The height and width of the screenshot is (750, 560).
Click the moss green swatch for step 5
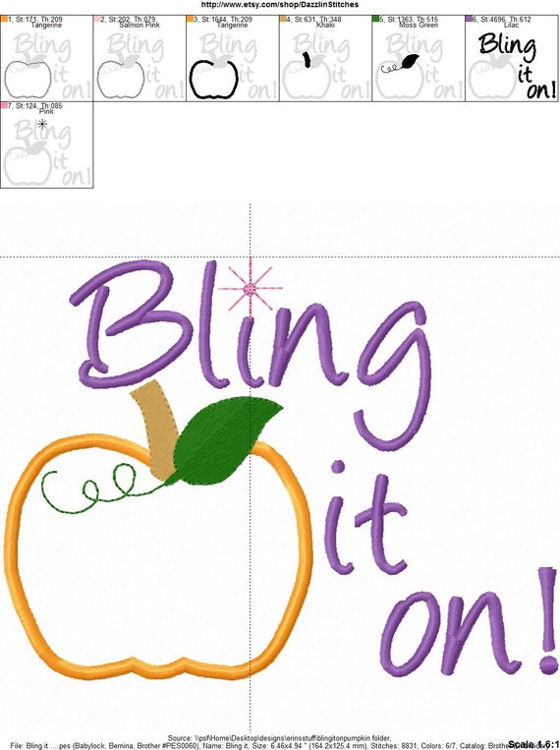[376, 19]
